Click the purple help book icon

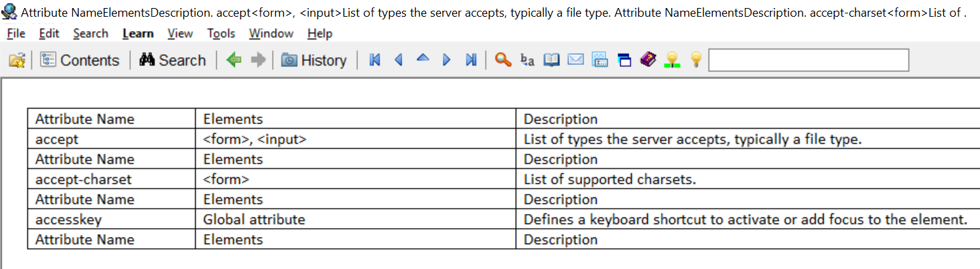pos(648,60)
